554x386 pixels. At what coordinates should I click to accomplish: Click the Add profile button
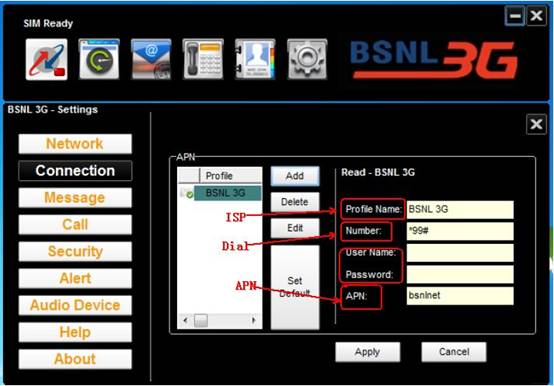pos(295,176)
